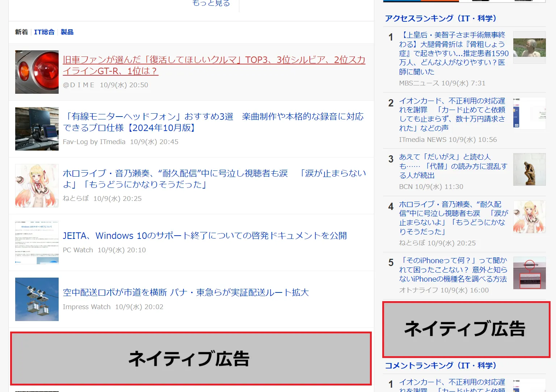Open access ranking 2 イオンカード article
Image resolution: width=556 pixels, height=392 pixels.
452,114
